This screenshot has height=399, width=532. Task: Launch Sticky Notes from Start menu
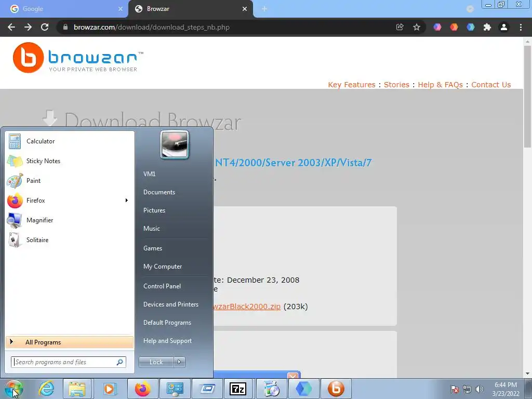tap(70, 161)
